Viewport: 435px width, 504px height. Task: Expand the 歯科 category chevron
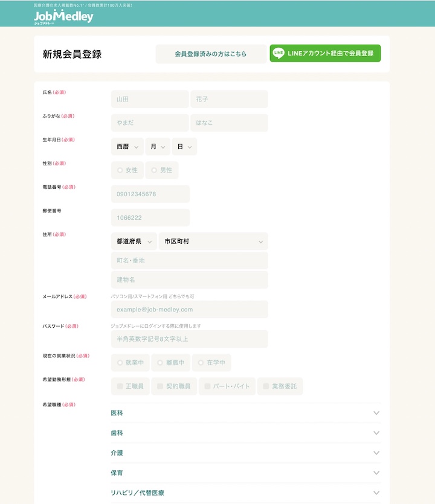[x=376, y=433]
